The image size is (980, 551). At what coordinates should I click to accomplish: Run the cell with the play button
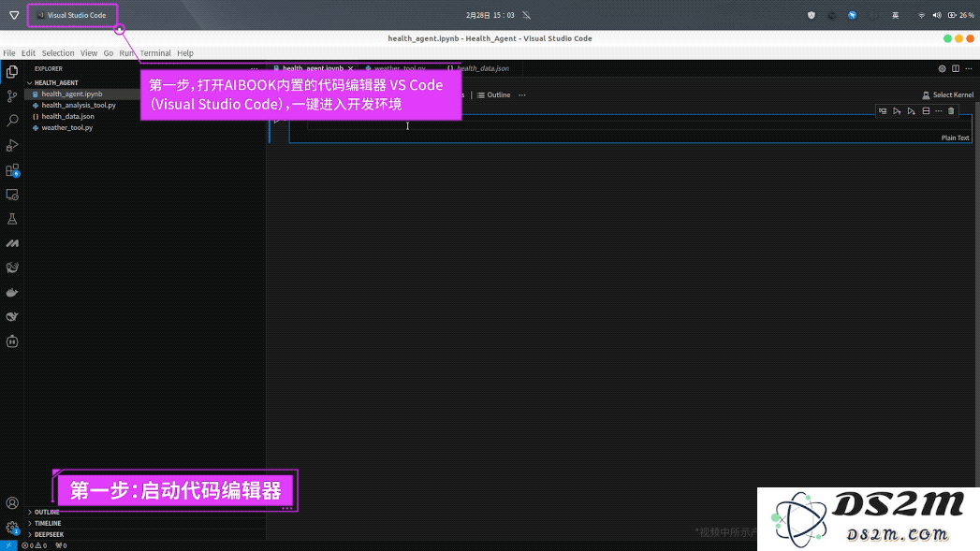pos(277,120)
